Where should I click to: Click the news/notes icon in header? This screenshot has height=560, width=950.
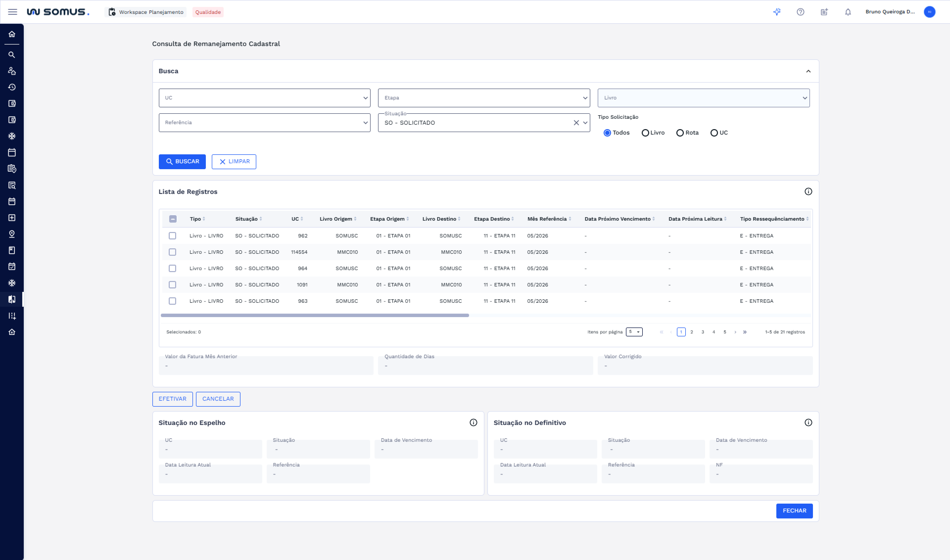824,12
